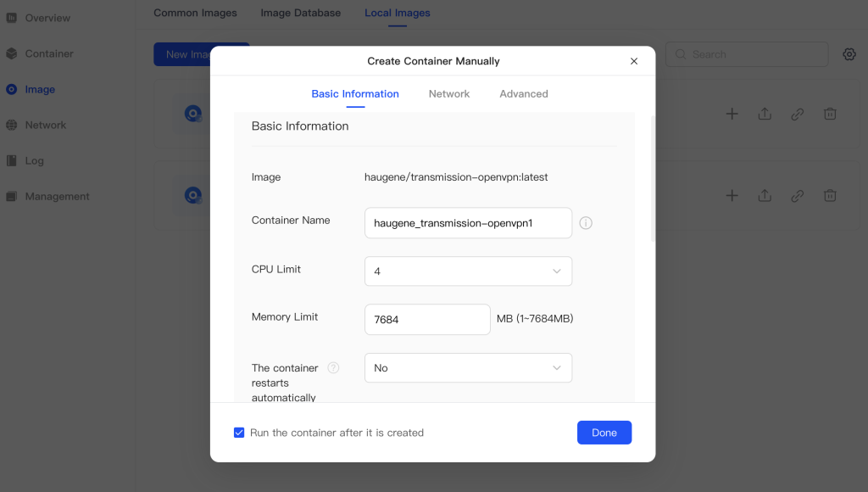Open the Common Images tab
The image size is (868, 492).
(195, 13)
